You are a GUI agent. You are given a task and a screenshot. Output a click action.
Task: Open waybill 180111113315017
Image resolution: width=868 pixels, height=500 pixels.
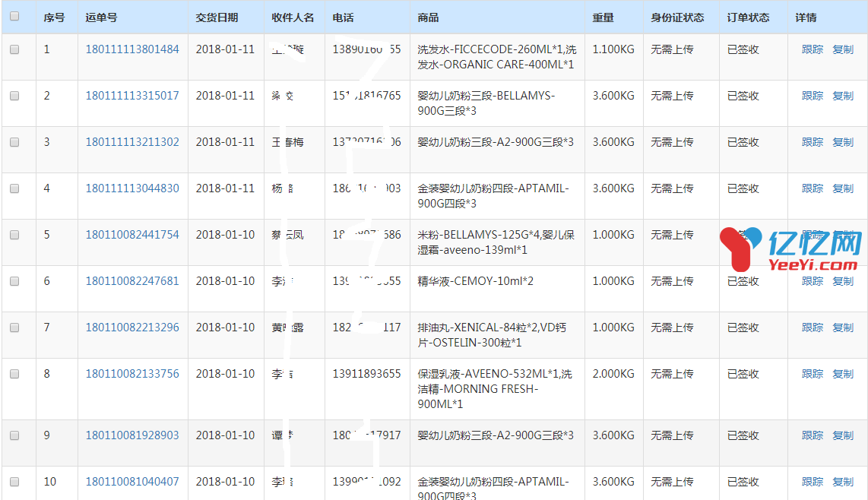pos(132,96)
